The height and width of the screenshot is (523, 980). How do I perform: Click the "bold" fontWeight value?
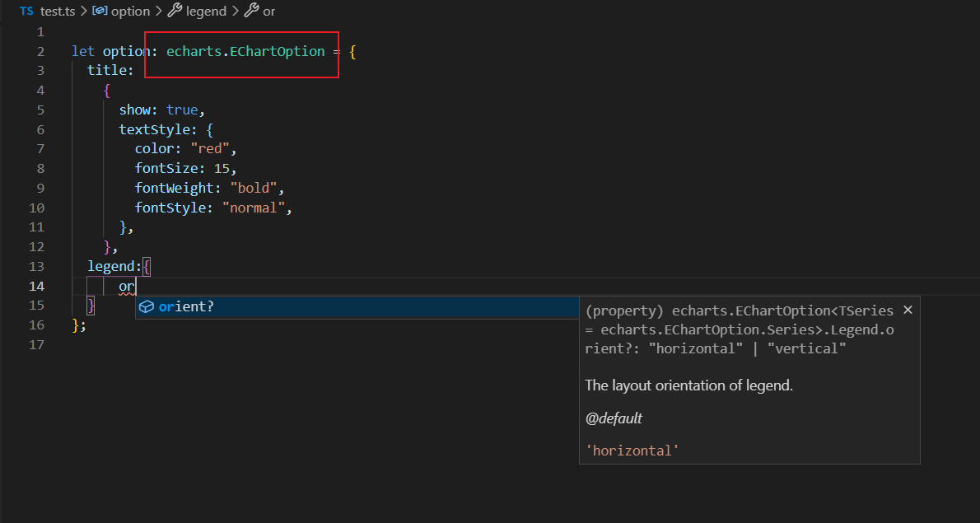(254, 188)
